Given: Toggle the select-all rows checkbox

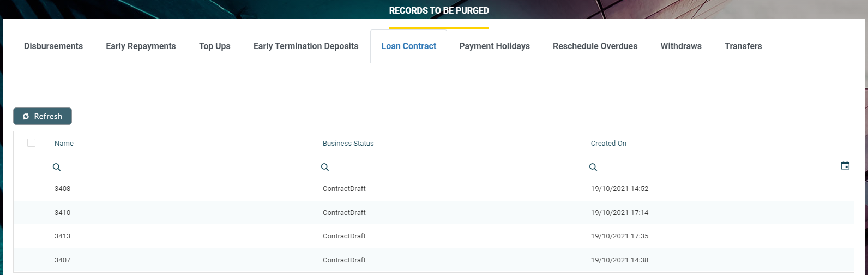Looking at the screenshot, I should pos(32,143).
